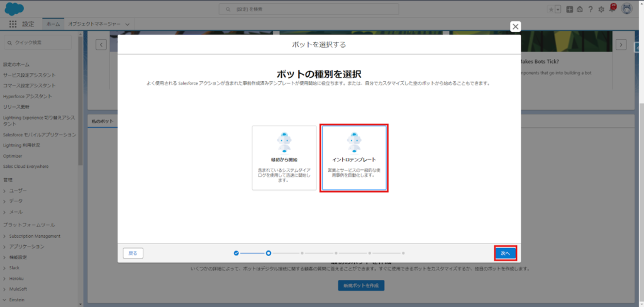The width and height of the screenshot is (644, 307).
Task: Expand the アプリケーション tree node
Action: (4, 247)
